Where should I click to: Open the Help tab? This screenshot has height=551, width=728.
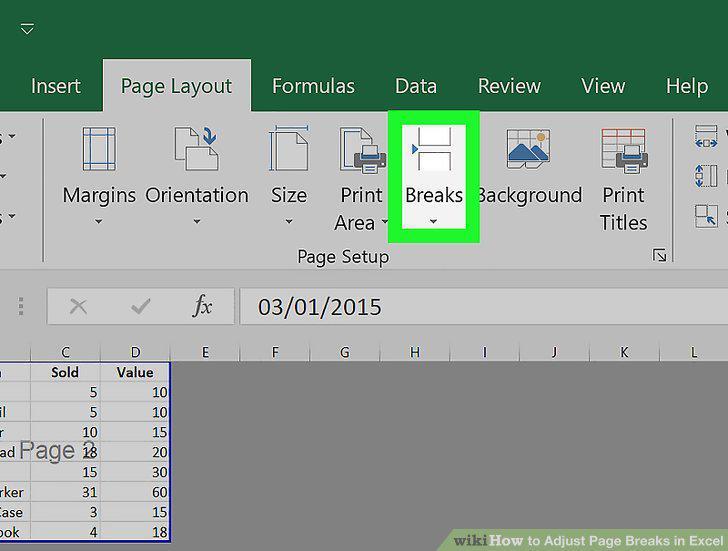pos(687,86)
